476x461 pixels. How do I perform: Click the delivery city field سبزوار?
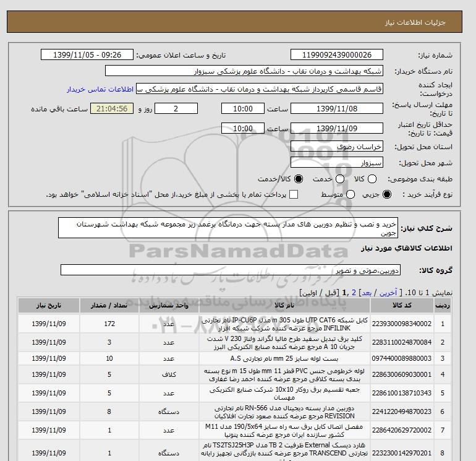(x=337, y=163)
